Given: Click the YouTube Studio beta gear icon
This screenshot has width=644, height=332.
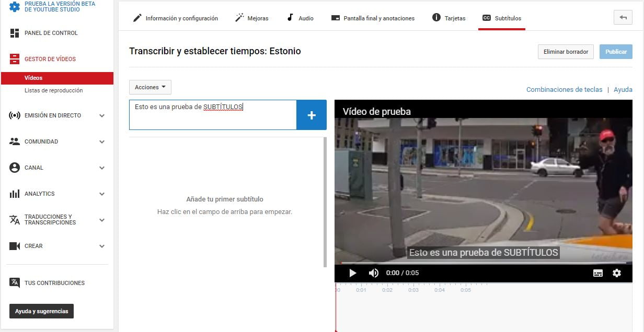Looking at the screenshot, I should [x=15, y=7].
